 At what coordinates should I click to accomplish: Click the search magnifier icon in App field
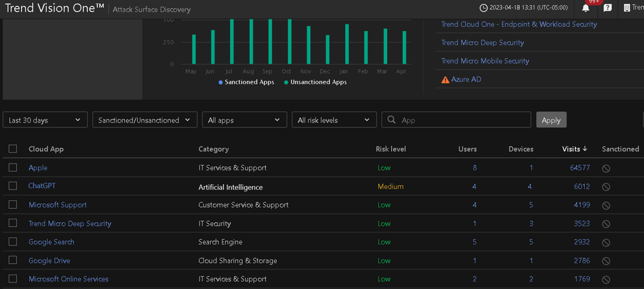click(392, 120)
